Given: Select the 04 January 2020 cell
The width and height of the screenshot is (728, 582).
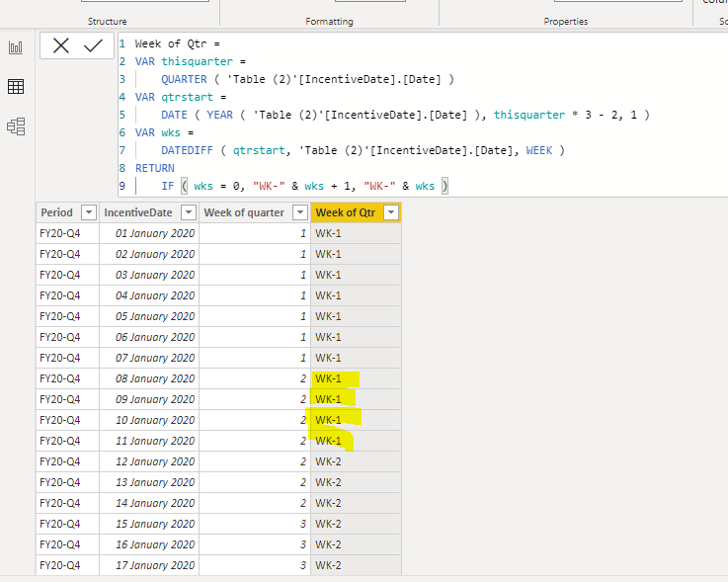Looking at the screenshot, I should [x=149, y=295].
